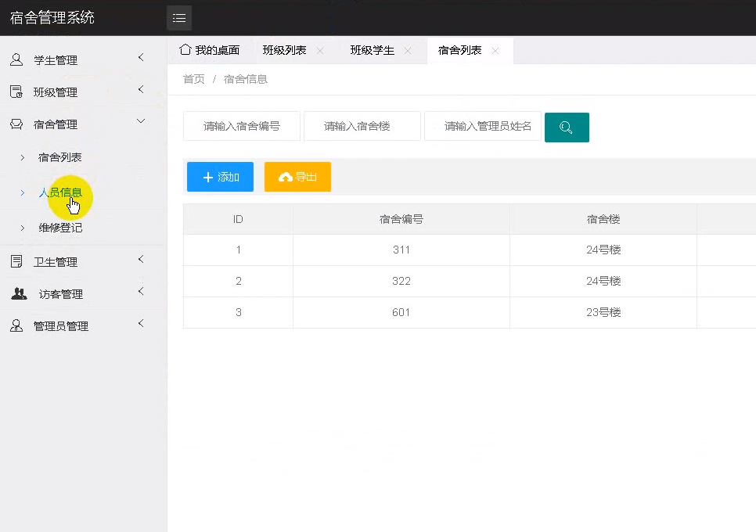Focus the 请输入宿舍楼 input field
Screen dimensions: 756x532
pos(362,126)
